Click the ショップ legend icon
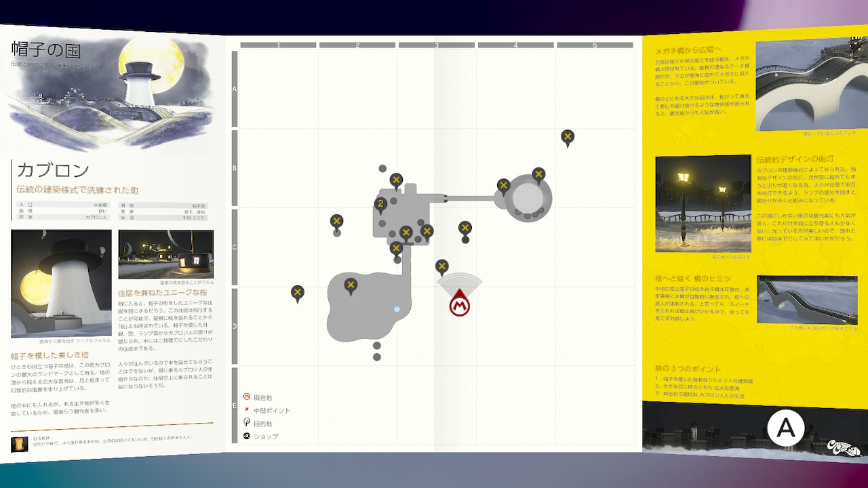Screen dimensions: 868x488 point(247,436)
